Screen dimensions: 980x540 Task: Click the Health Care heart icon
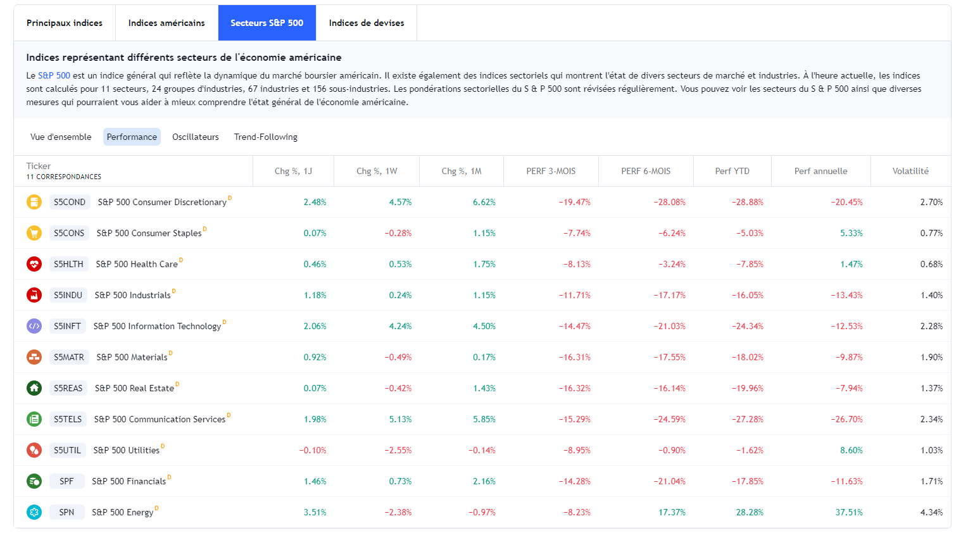pos(34,264)
